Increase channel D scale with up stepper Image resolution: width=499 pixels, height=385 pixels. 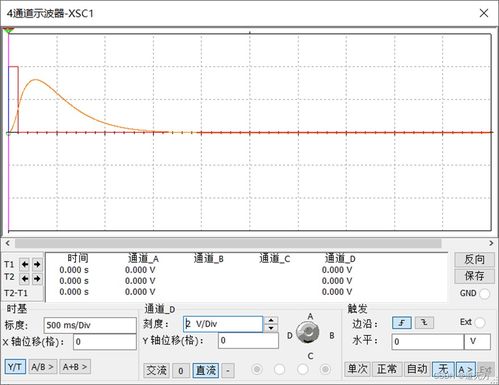click(x=271, y=320)
